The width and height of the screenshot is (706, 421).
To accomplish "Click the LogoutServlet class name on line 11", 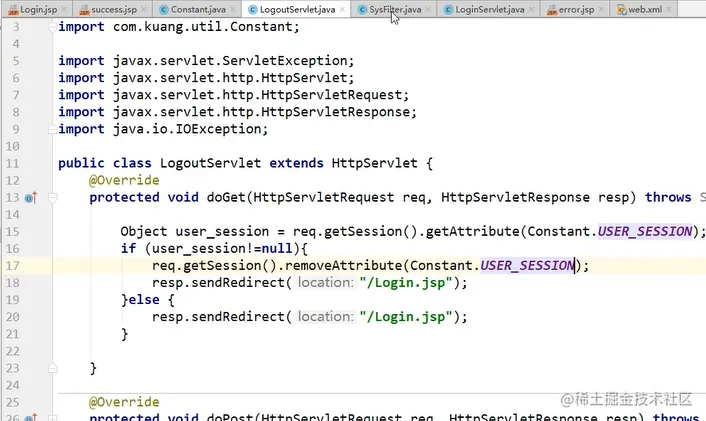I will (x=210, y=163).
